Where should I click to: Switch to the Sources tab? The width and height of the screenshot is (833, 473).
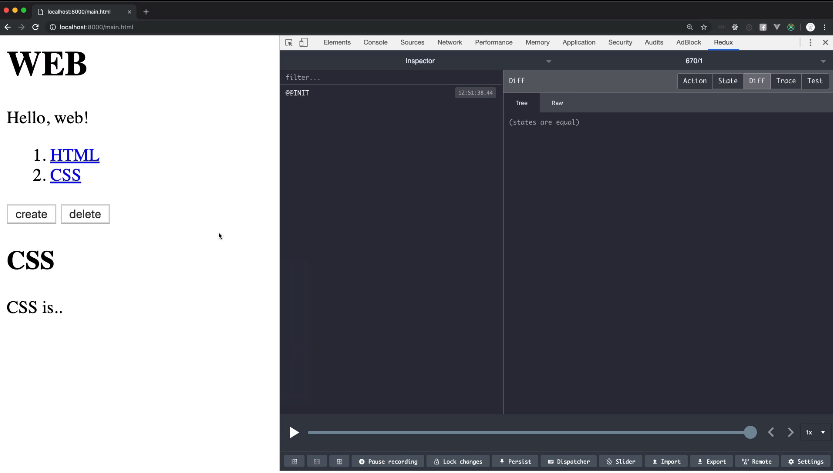(x=412, y=43)
